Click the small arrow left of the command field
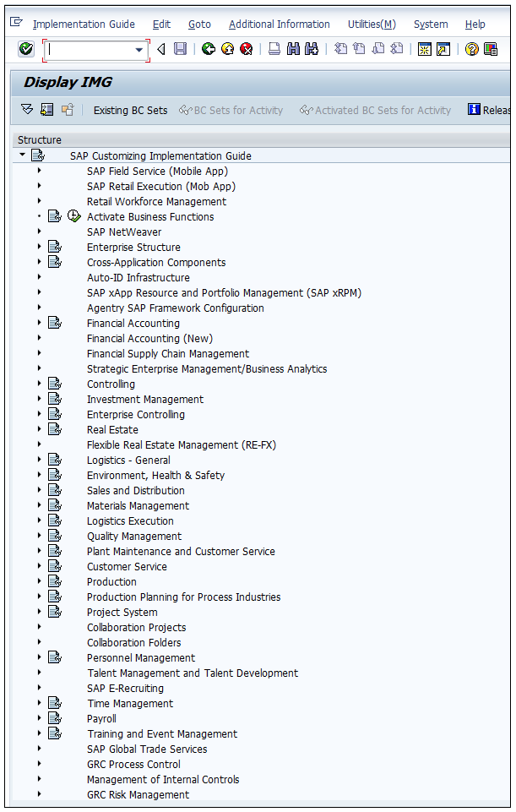The width and height of the screenshot is (516, 812). 161,49
